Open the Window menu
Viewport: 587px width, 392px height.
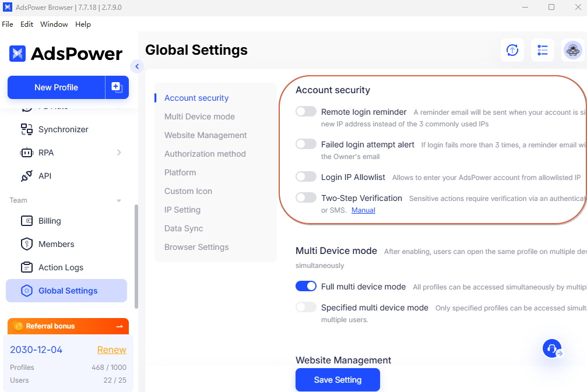[x=54, y=24]
